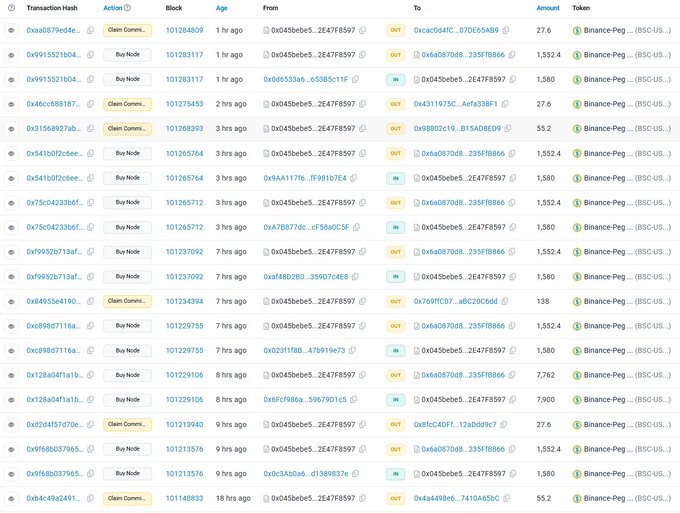The image size is (680, 513).
Task: Click the Amount column header
Action: tap(548, 8)
